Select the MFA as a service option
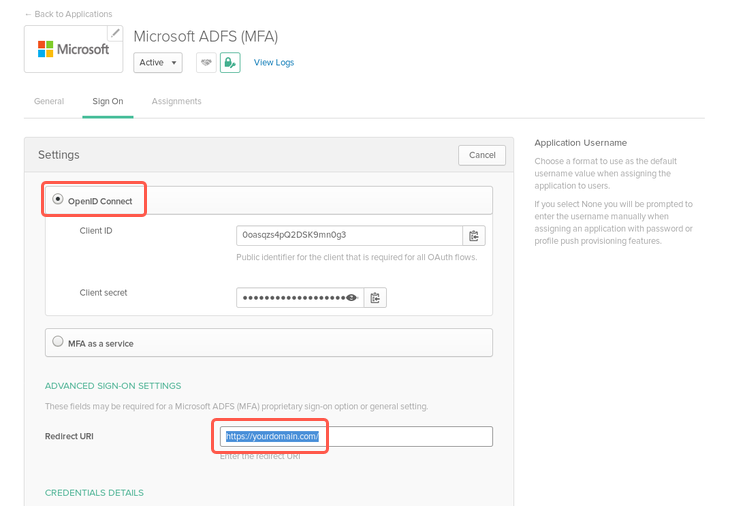This screenshot has height=506, width=745. pos(58,343)
